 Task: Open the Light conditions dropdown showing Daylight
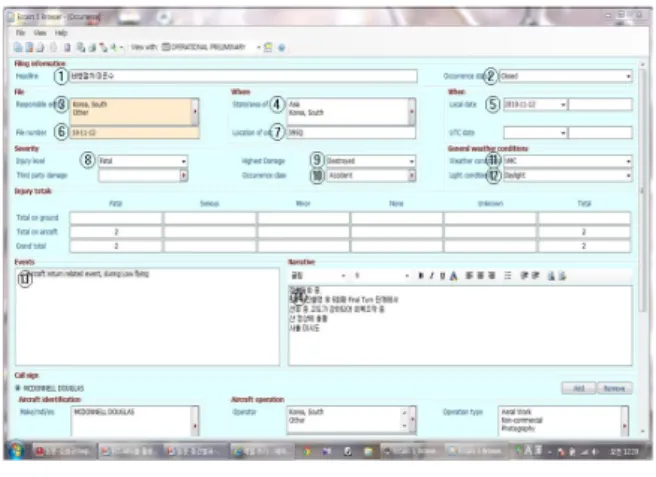(x=628, y=176)
